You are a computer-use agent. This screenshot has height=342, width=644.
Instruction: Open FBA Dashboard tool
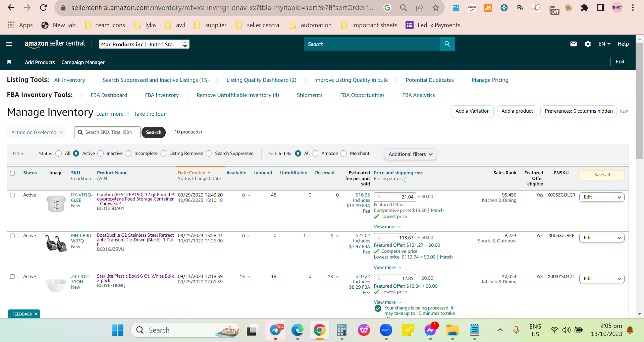[109, 95]
